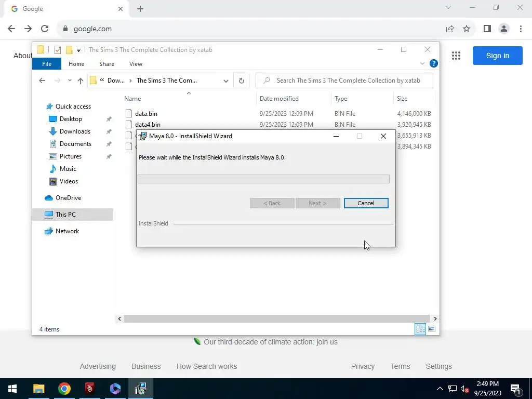Screen dimensions: 532x399
Task: Switch to details view layout icon
Action: pyautogui.click(x=420, y=329)
